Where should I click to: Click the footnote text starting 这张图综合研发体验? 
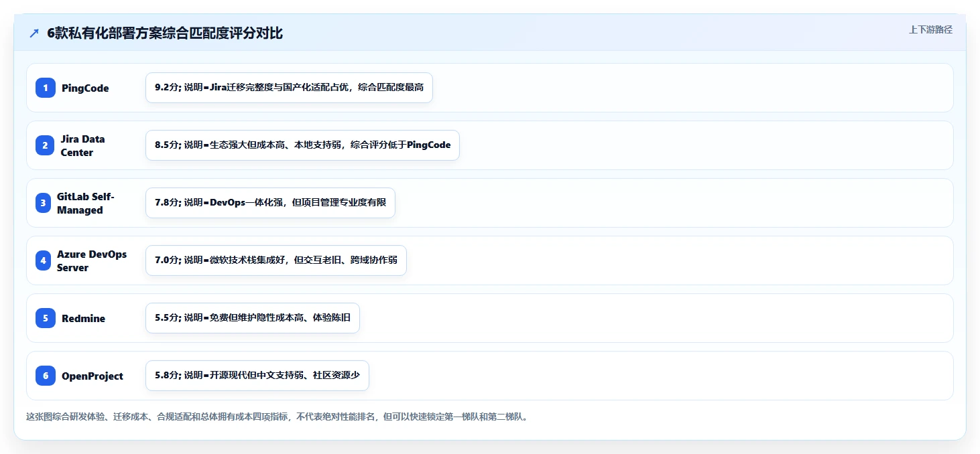click(x=277, y=417)
